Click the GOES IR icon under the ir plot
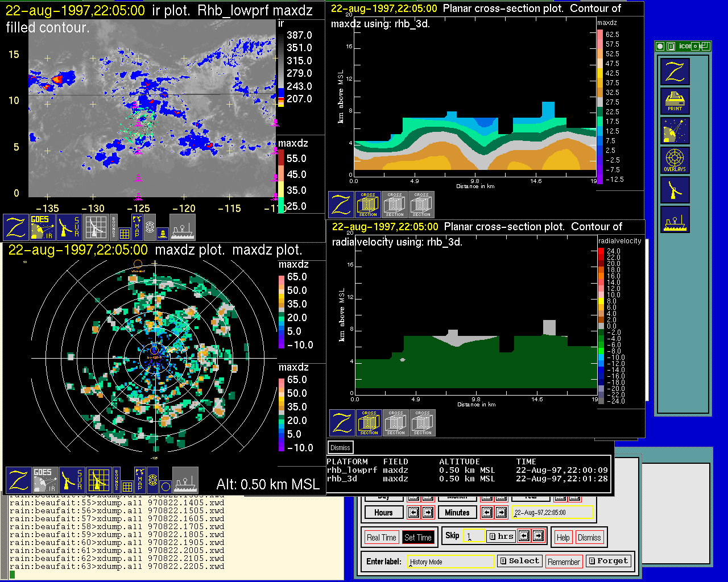728x582 pixels. [x=43, y=227]
